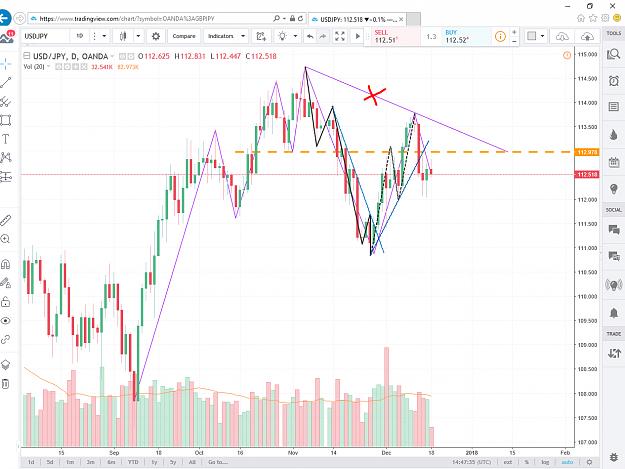Viewport: 625px width, 469px height.
Task: Open the private chat messages icon
Action: [613, 256]
